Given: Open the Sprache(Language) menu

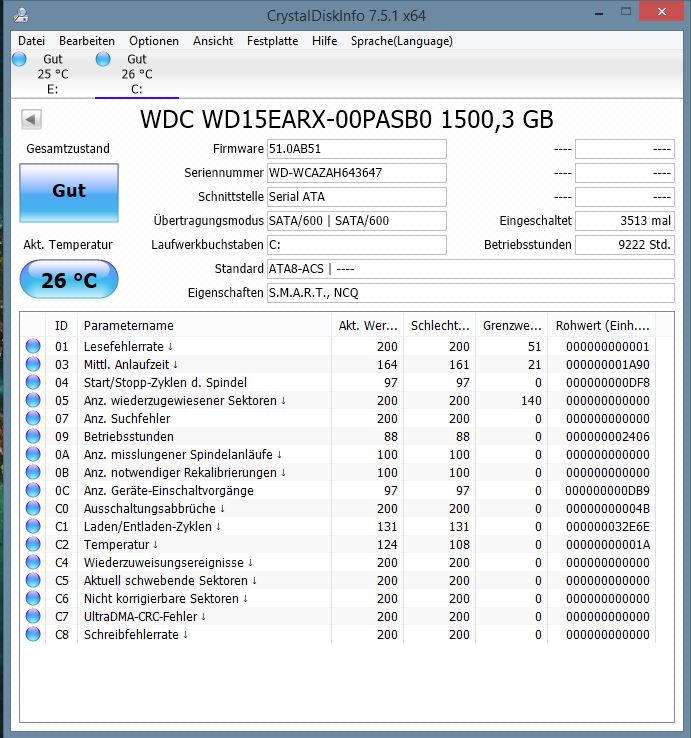Looking at the screenshot, I should coord(402,41).
